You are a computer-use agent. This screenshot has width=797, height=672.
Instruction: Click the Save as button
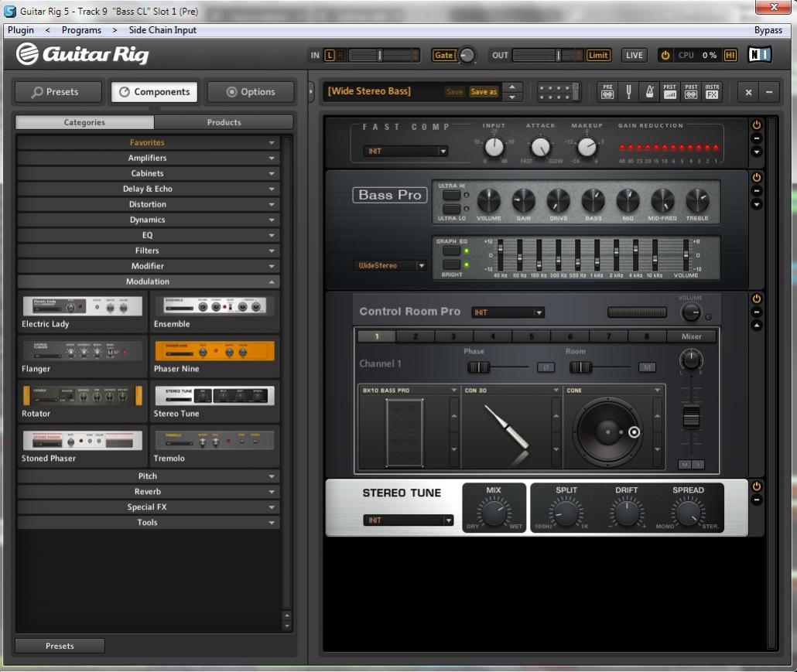pos(484,92)
